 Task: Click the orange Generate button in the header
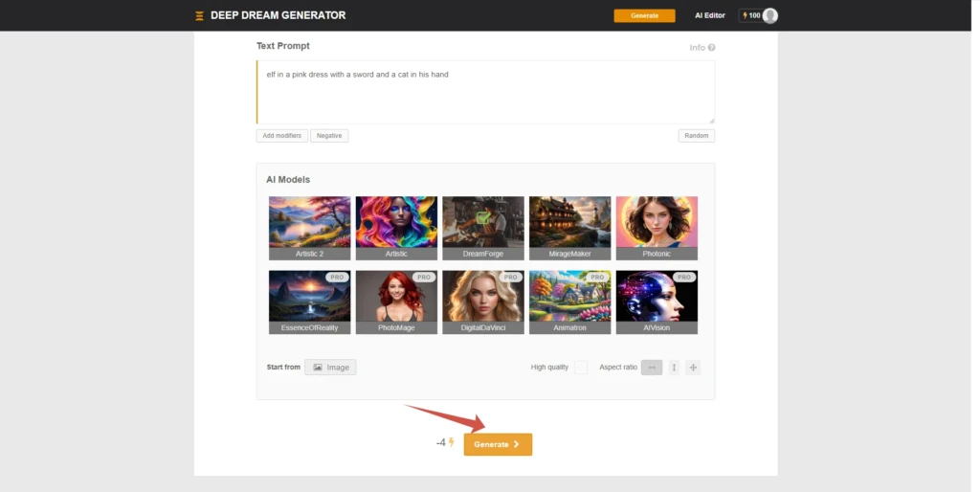click(x=644, y=15)
